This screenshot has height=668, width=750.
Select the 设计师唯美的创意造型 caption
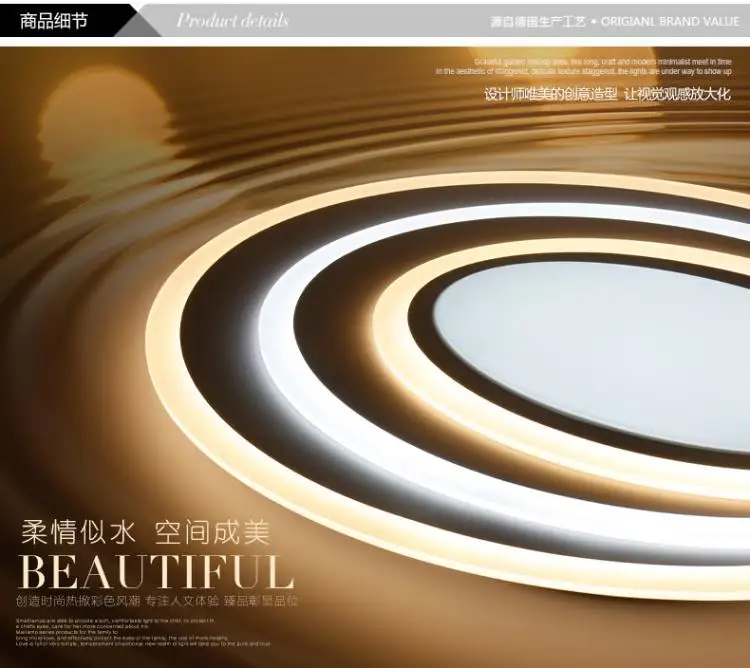(x=551, y=94)
